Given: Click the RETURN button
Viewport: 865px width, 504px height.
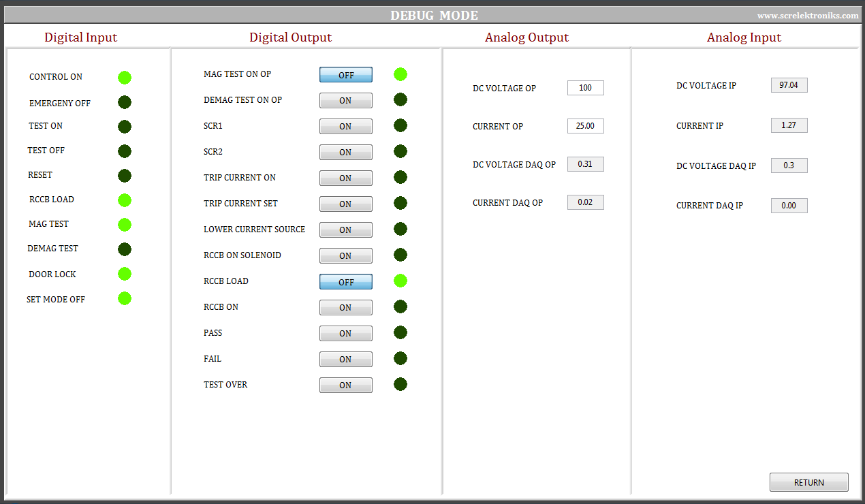Looking at the screenshot, I should (x=809, y=482).
